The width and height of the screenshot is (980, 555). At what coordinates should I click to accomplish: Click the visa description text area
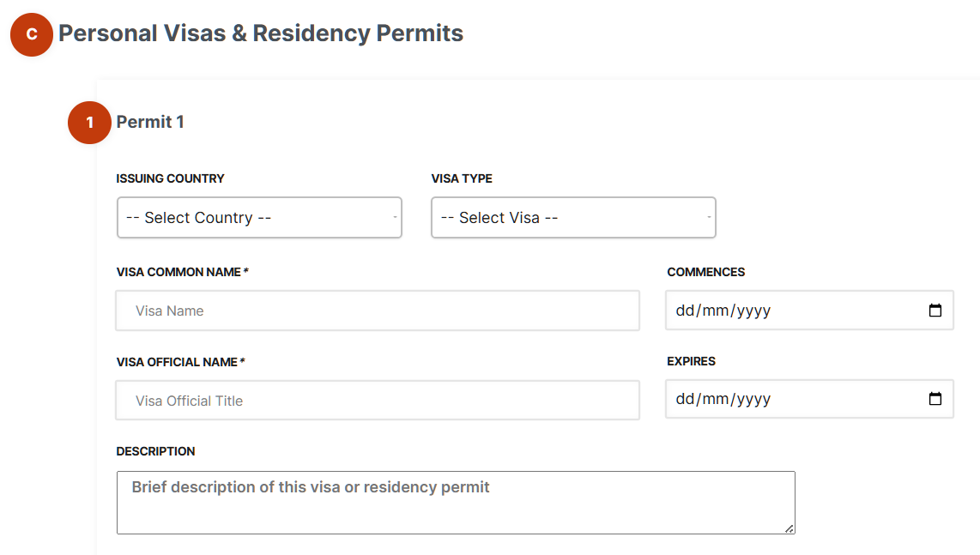tap(456, 502)
